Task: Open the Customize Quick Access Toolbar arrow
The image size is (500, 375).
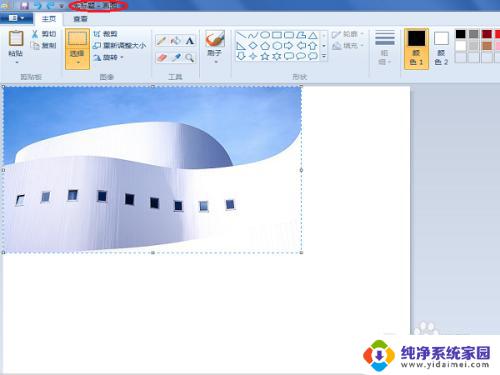Action: pos(61,6)
